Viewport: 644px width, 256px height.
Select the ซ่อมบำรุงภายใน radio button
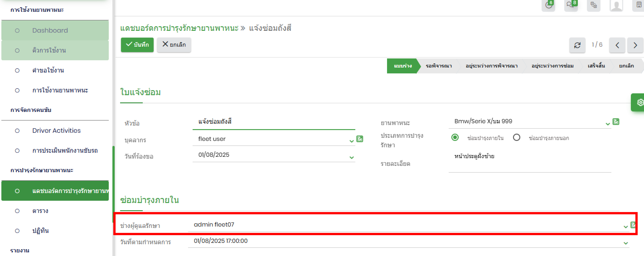[455, 138]
